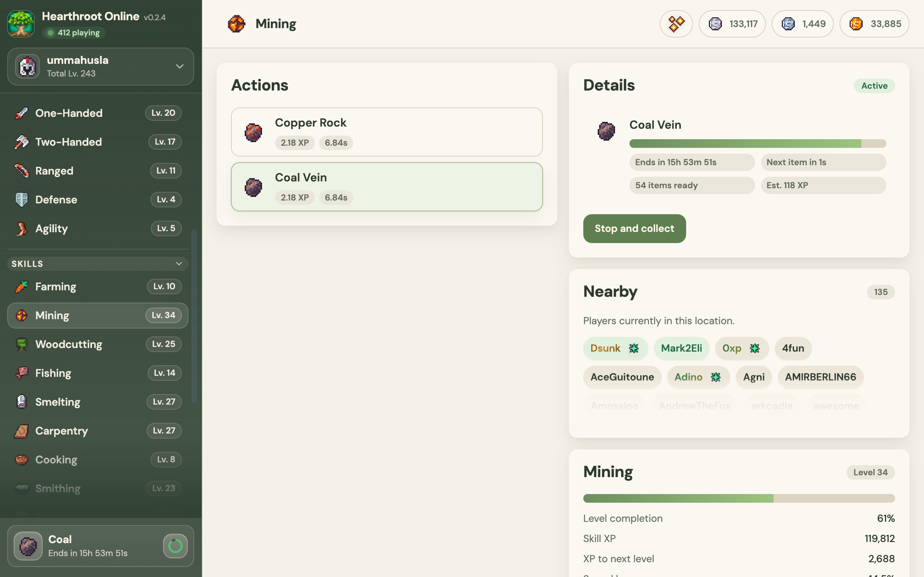
Task: Click the Hearthroot Online tree logo
Action: click(21, 24)
